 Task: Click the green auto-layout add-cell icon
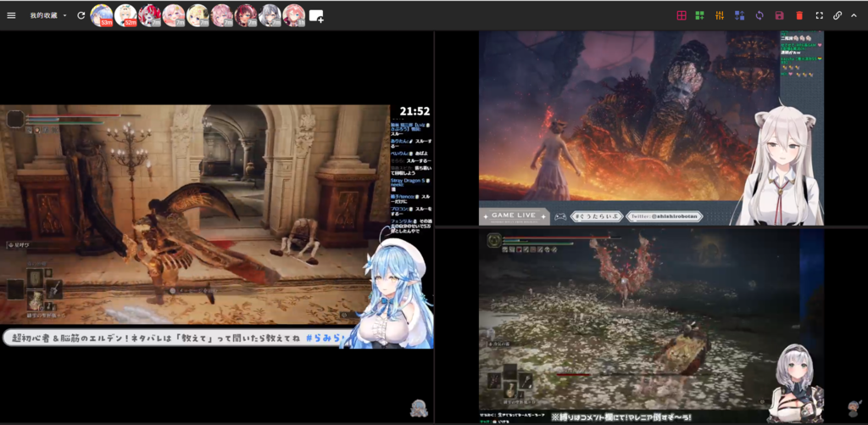tap(699, 15)
